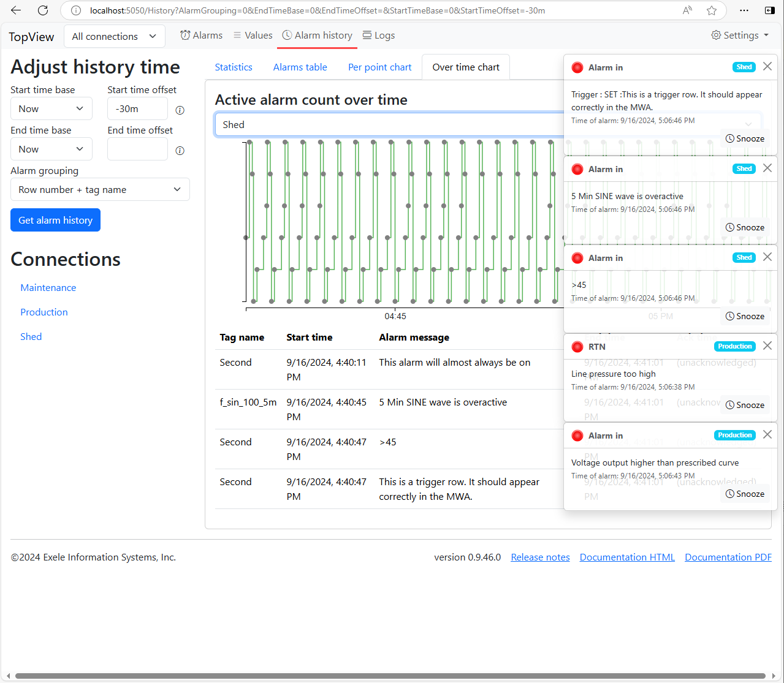This screenshot has height=683, width=784.
Task: Focus the End time offset field
Action: click(137, 149)
